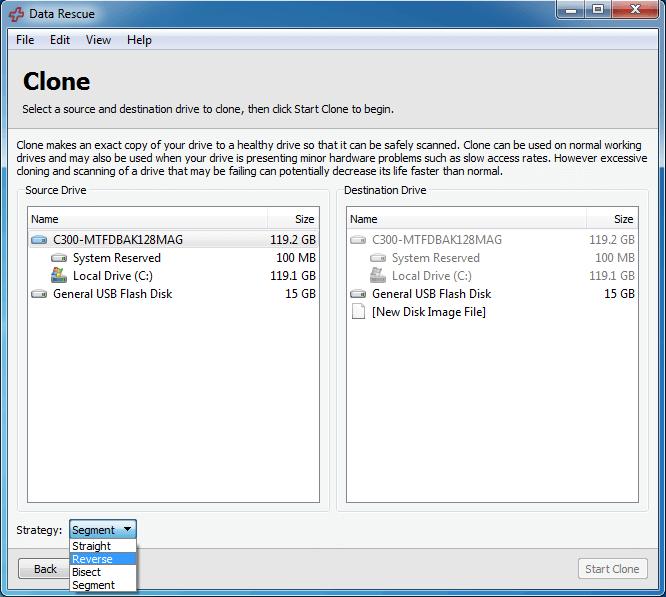The image size is (666, 597).
Task: Click System Reserved partition icon in Source Drive
Action: click(59, 258)
